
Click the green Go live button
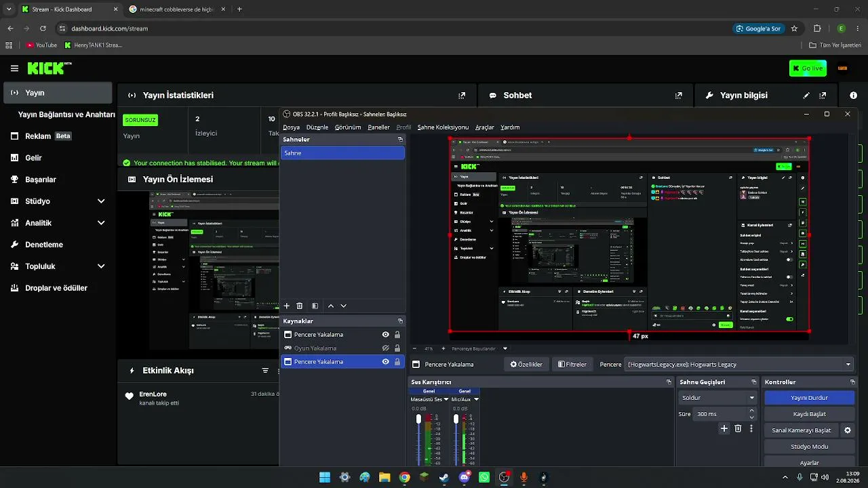point(808,68)
